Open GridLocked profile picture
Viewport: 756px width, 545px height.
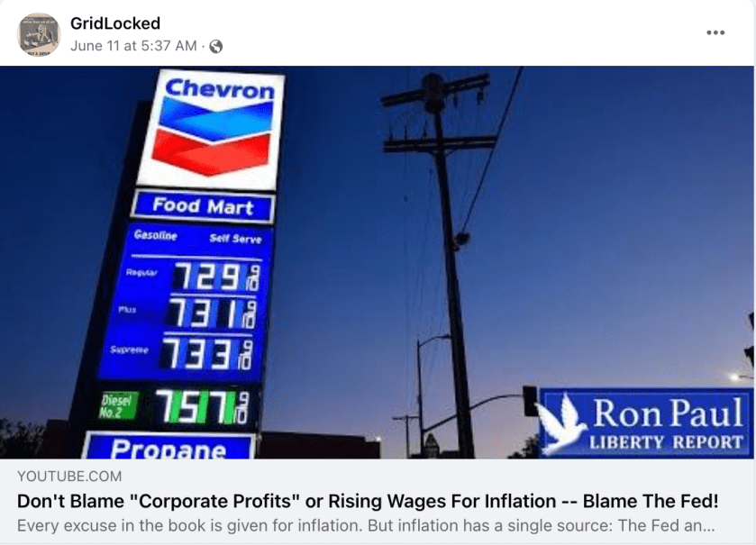[x=39, y=35]
